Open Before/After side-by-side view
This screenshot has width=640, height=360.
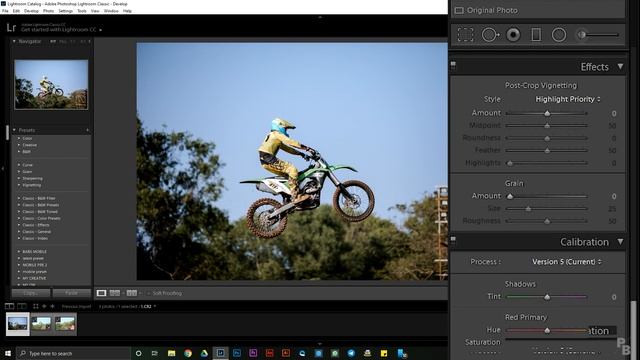pyautogui.click(x=115, y=293)
